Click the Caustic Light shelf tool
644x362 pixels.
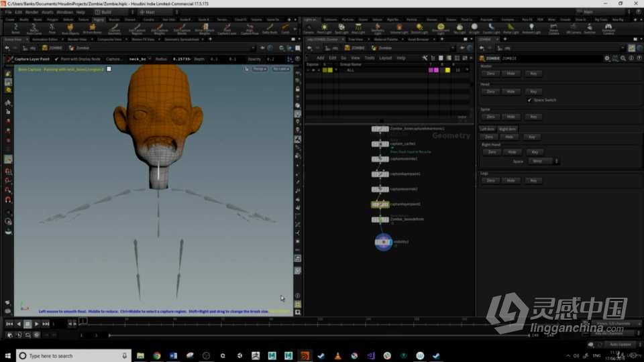pyautogui.click(x=491, y=29)
